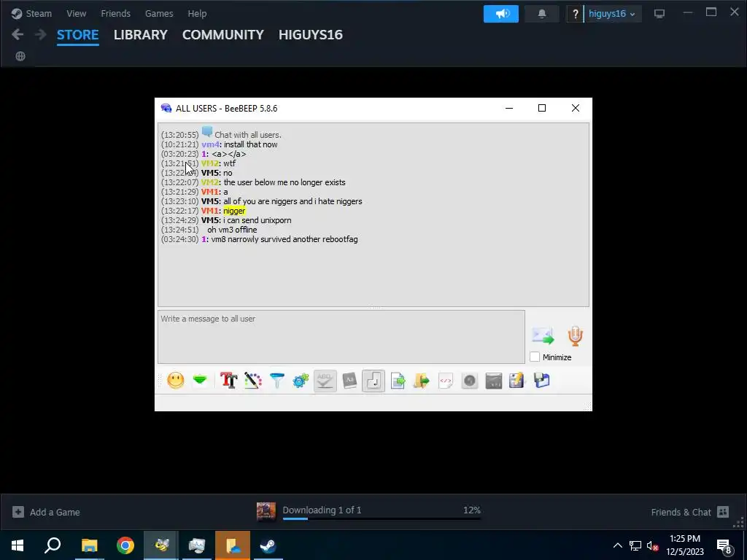This screenshot has height=560, width=747.
Task: Open the chat font selector icon
Action: pyautogui.click(x=228, y=381)
